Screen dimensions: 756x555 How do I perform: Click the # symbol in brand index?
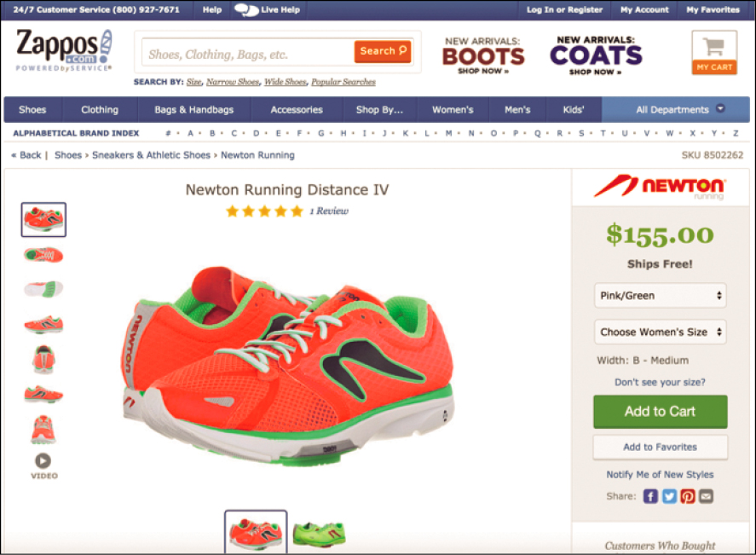(168, 133)
